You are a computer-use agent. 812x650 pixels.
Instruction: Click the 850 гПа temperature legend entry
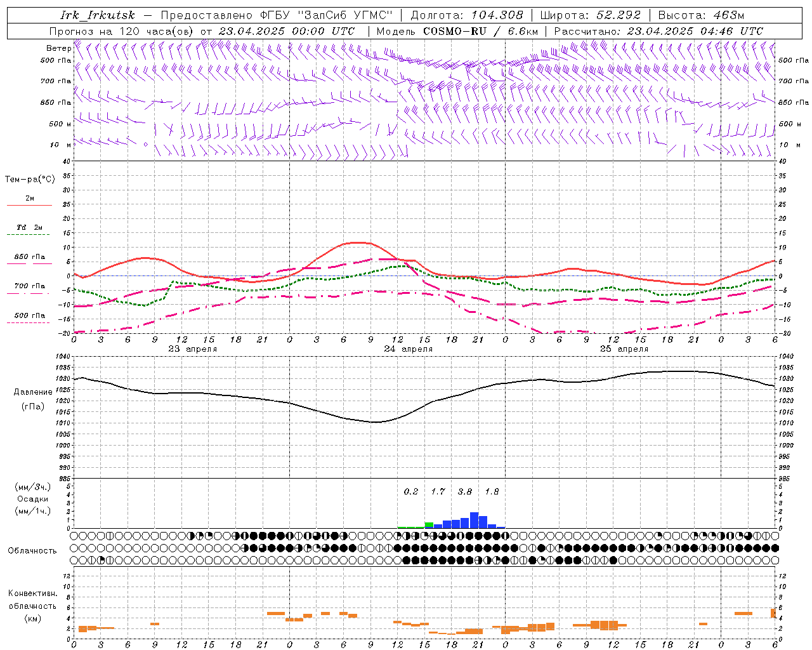(x=29, y=257)
